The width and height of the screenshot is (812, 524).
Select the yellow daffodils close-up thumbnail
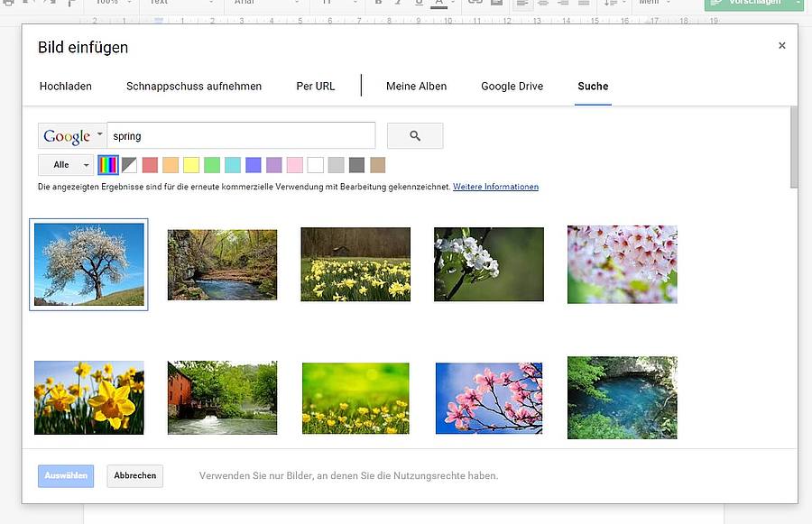[89, 398]
